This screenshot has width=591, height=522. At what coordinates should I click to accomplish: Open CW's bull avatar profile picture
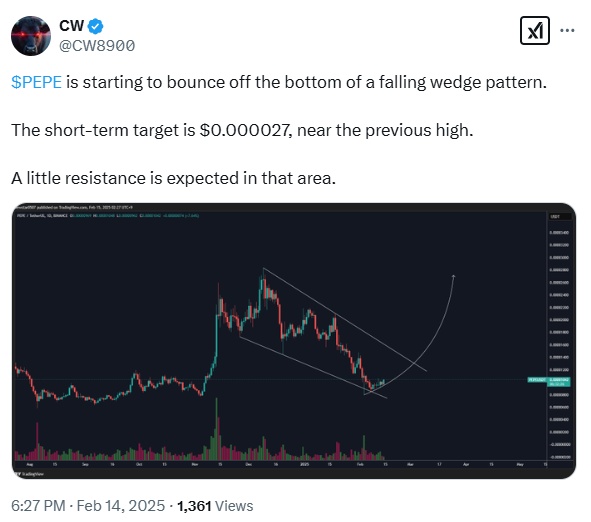pyautogui.click(x=31, y=36)
